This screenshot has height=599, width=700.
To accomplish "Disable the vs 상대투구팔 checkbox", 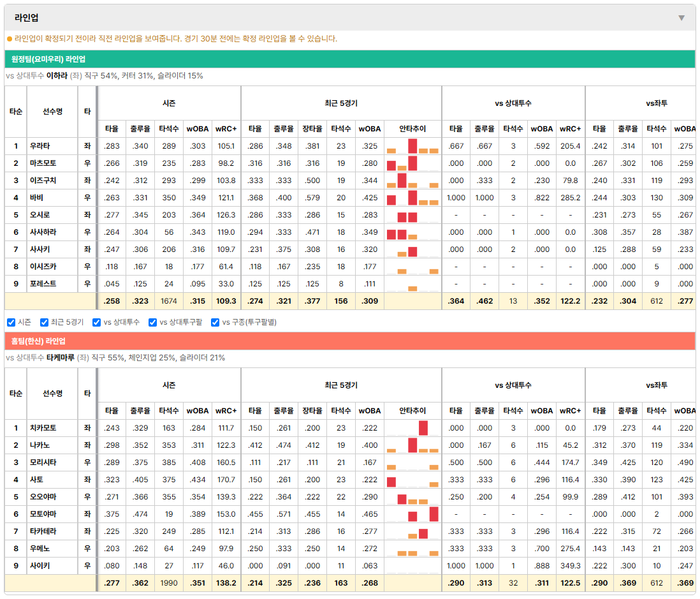I will (152, 323).
